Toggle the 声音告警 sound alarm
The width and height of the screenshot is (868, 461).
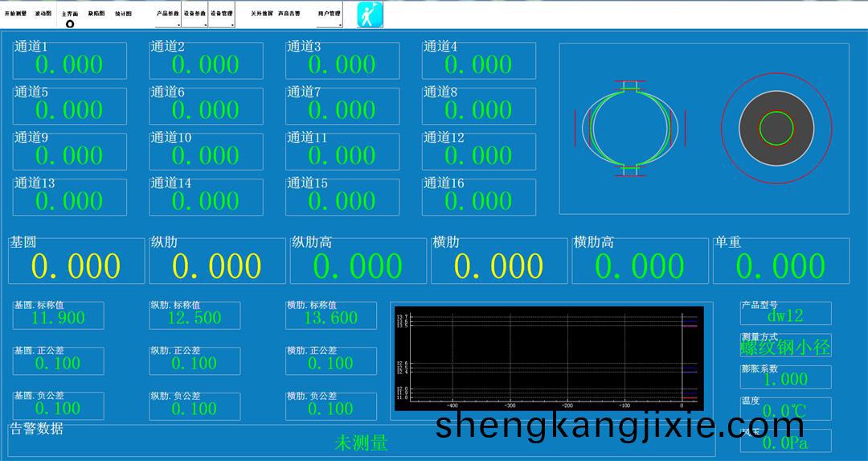[289, 14]
